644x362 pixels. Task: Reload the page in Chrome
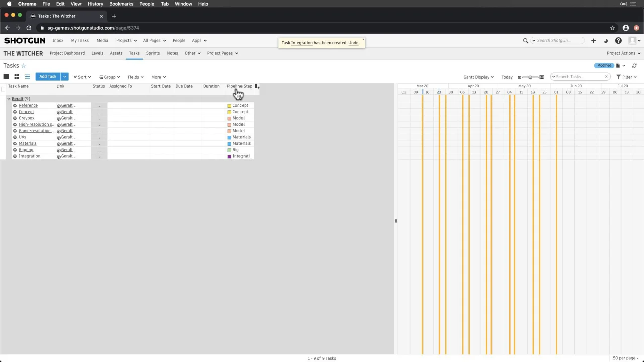[x=29, y=28]
